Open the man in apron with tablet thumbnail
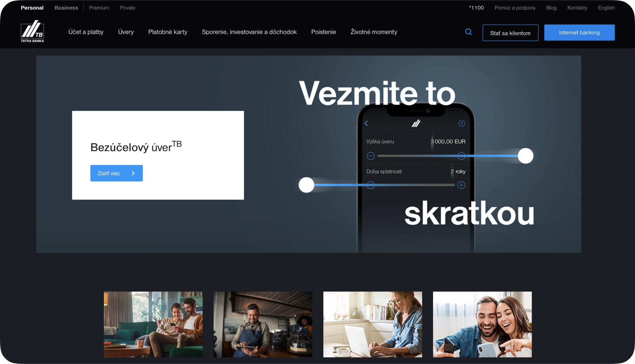This screenshot has width=635, height=364. [263, 324]
